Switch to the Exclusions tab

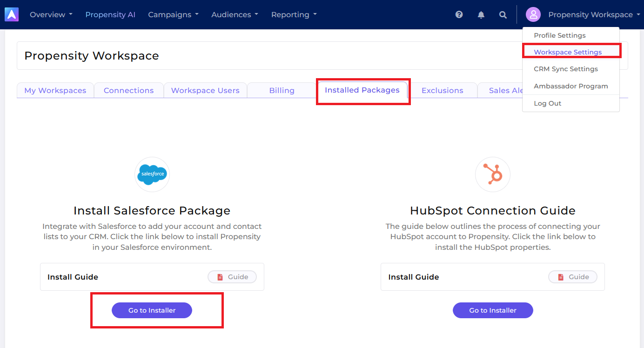(x=443, y=90)
